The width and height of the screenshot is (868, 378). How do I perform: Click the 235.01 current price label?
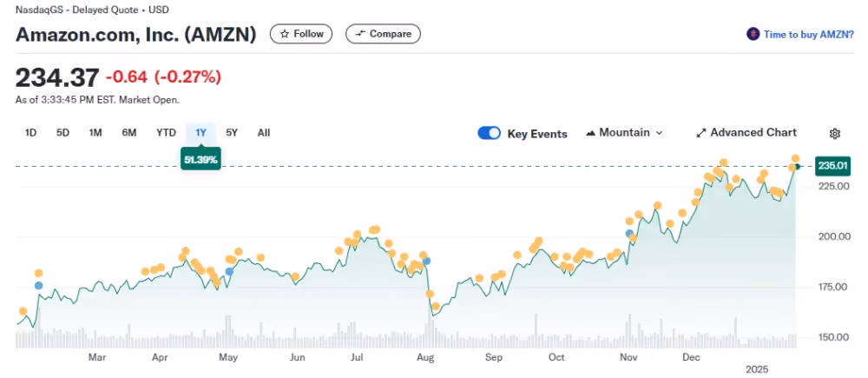[832, 166]
